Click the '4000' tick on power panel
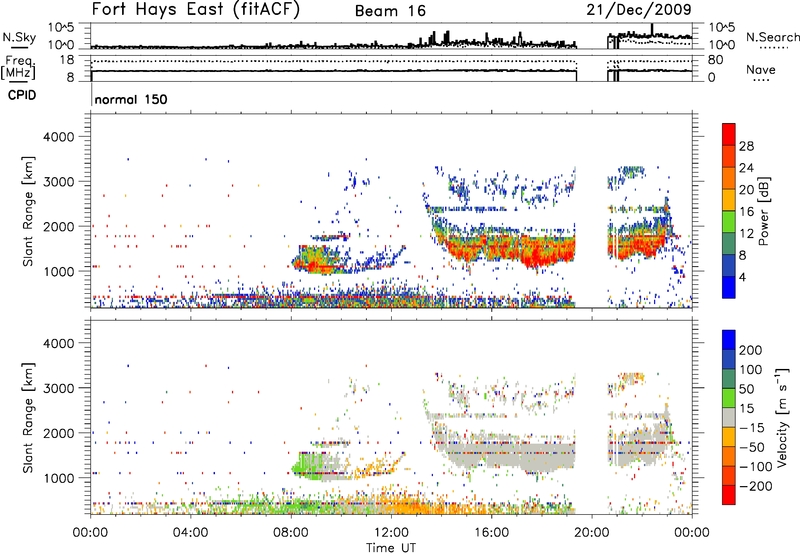Screen dimensions: 800x554 point(58,137)
